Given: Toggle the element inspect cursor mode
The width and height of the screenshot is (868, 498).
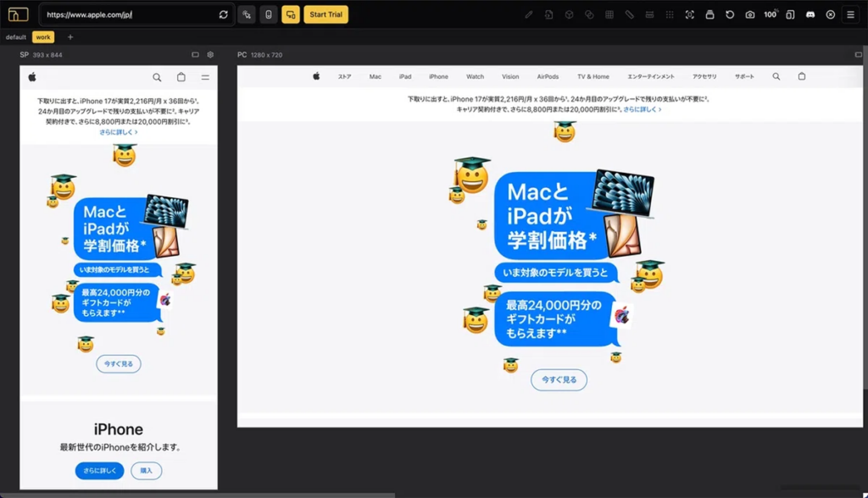Looking at the screenshot, I should point(247,14).
